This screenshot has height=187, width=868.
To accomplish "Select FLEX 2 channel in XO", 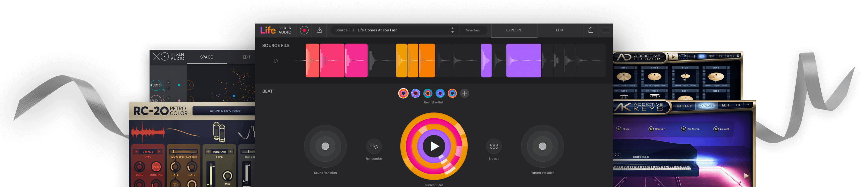I will click(156, 85).
